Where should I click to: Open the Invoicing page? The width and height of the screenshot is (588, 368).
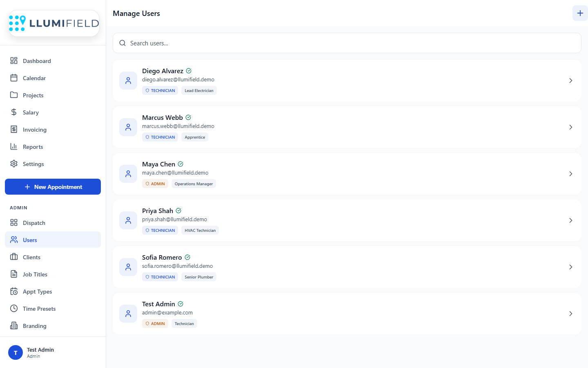tap(53, 130)
